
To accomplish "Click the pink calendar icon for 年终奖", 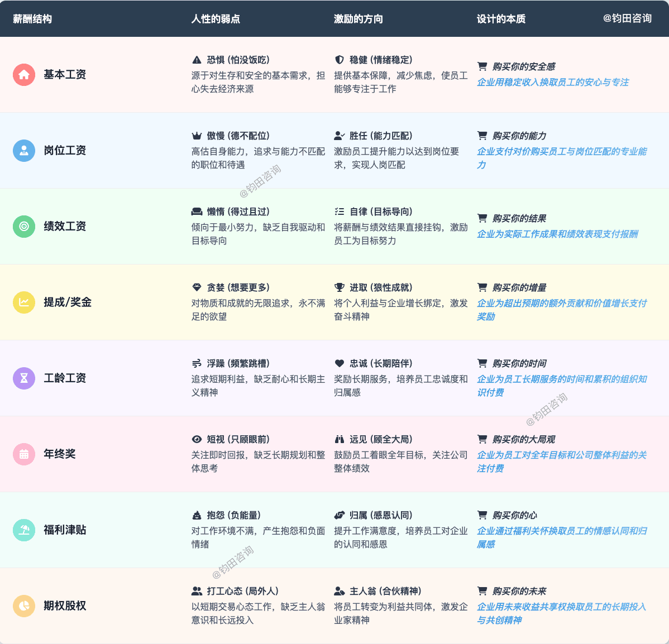I will tap(24, 454).
